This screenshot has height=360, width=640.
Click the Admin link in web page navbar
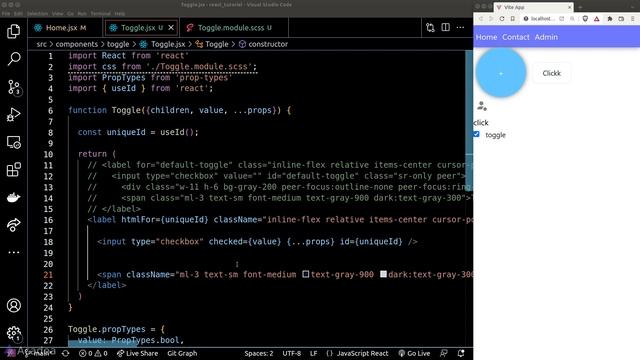tap(546, 37)
